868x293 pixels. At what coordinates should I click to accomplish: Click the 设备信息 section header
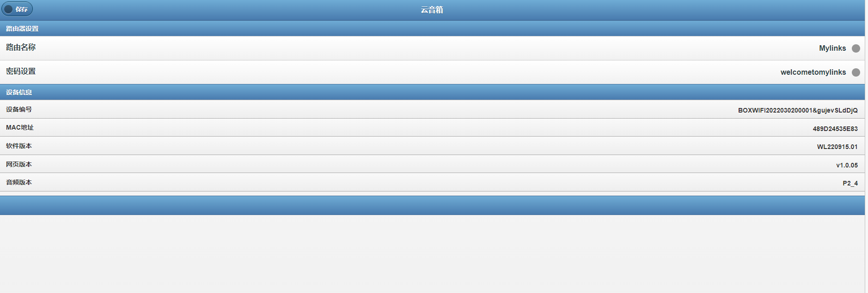19,92
